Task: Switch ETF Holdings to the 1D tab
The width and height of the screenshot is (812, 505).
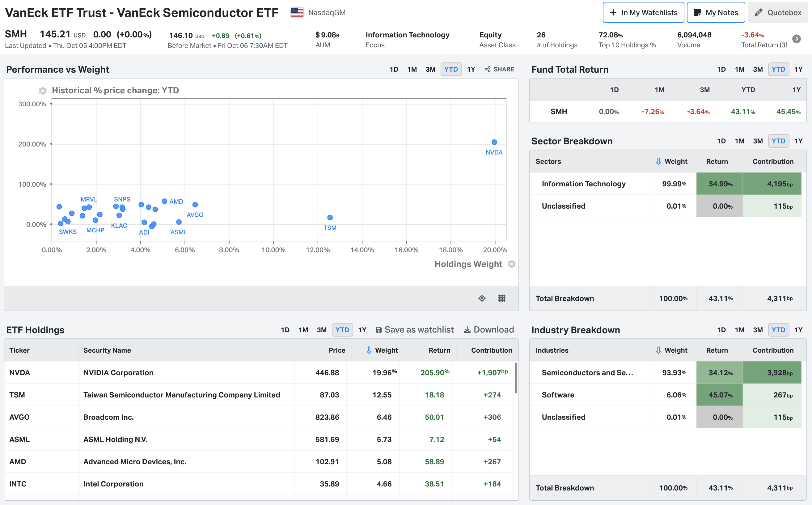Action: pos(285,330)
